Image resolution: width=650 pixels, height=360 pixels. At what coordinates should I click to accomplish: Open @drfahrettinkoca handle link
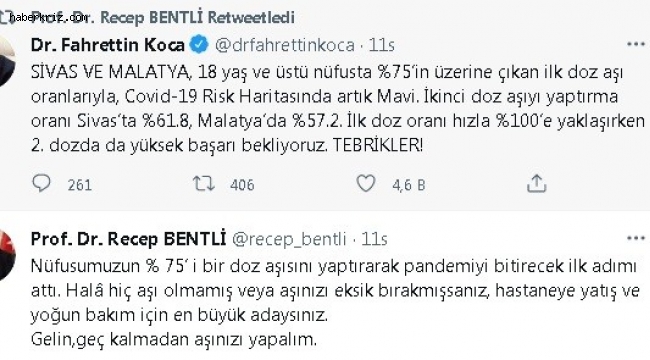(284, 45)
